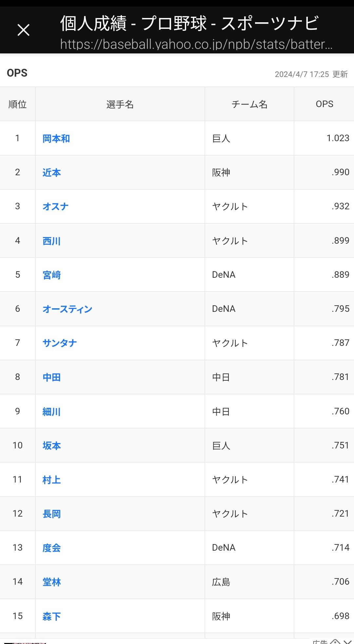Open player 森下 profile link
The image size is (354, 644).
click(51, 616)
